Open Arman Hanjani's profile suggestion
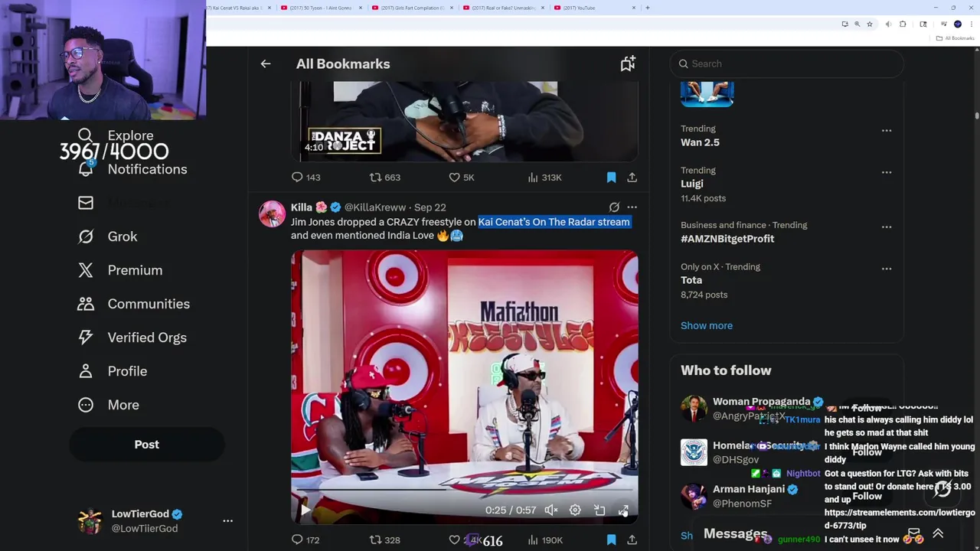980x551 pixels. [748, 489]
